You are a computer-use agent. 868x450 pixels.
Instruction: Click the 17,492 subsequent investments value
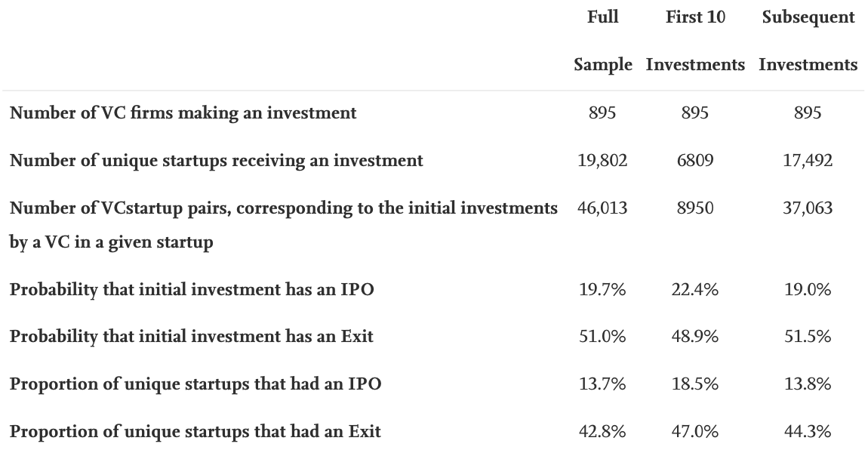pos(808,161)
